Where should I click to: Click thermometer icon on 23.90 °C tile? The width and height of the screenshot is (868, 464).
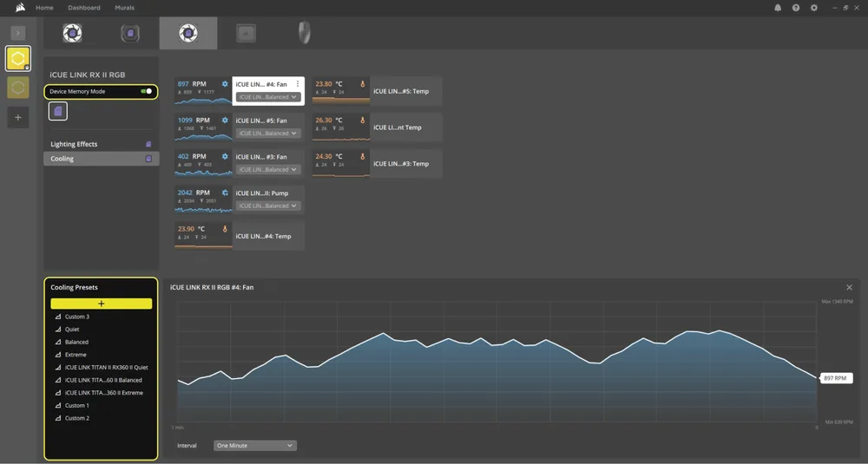(225, 229)
